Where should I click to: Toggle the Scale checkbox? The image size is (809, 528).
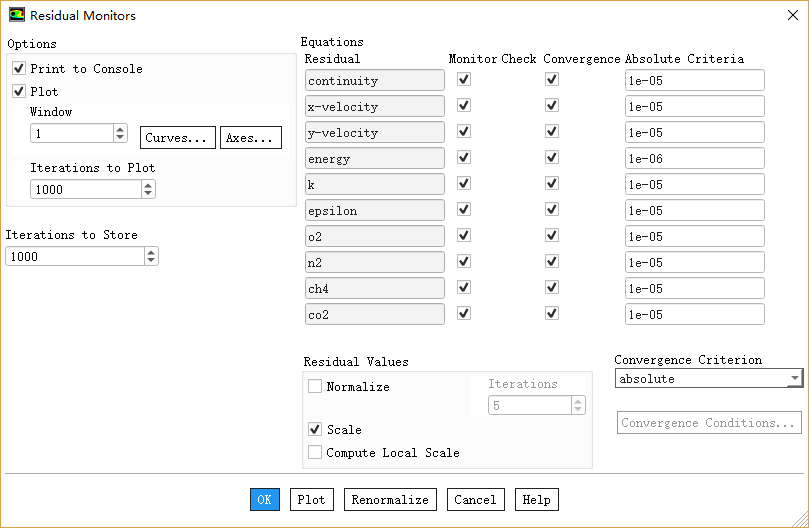point(315,429)
